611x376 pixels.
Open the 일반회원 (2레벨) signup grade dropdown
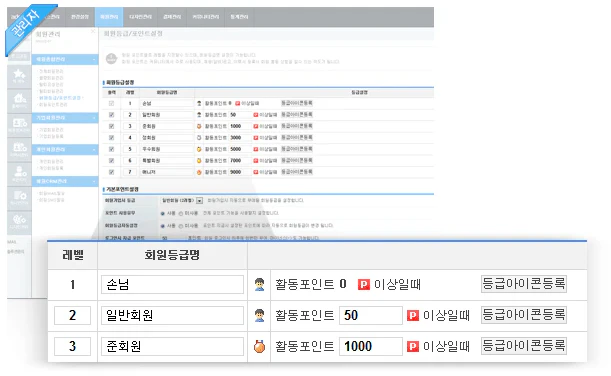point(182,201)
